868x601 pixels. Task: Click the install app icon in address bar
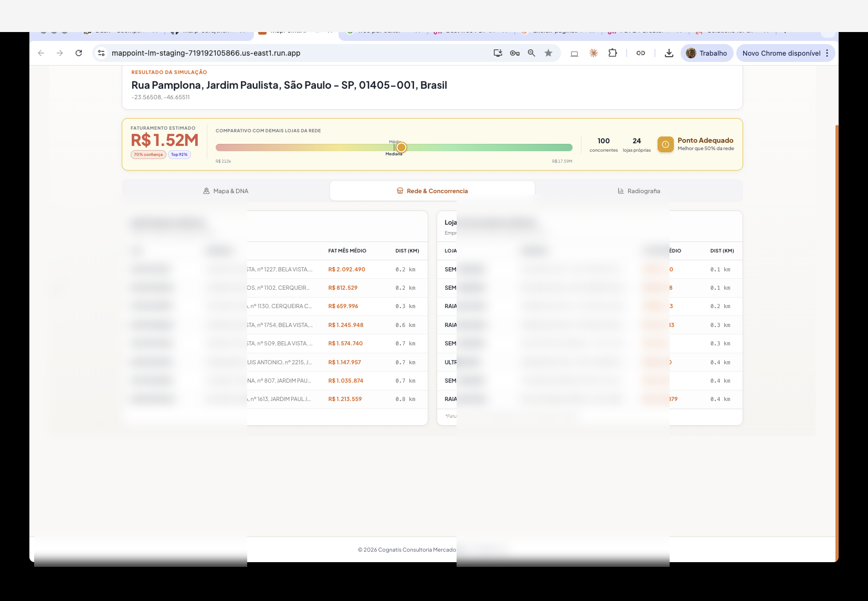[498, 53]
